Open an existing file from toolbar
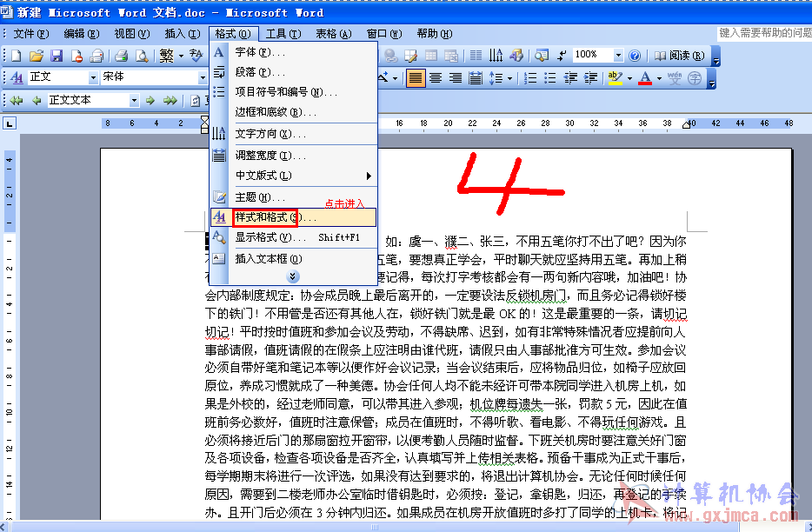 click(x=36, y=56)
